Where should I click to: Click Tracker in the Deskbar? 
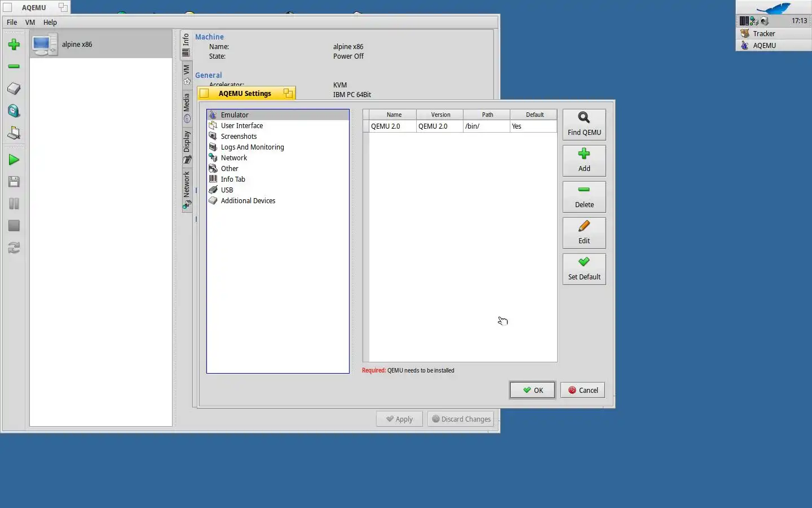[774, 33]
